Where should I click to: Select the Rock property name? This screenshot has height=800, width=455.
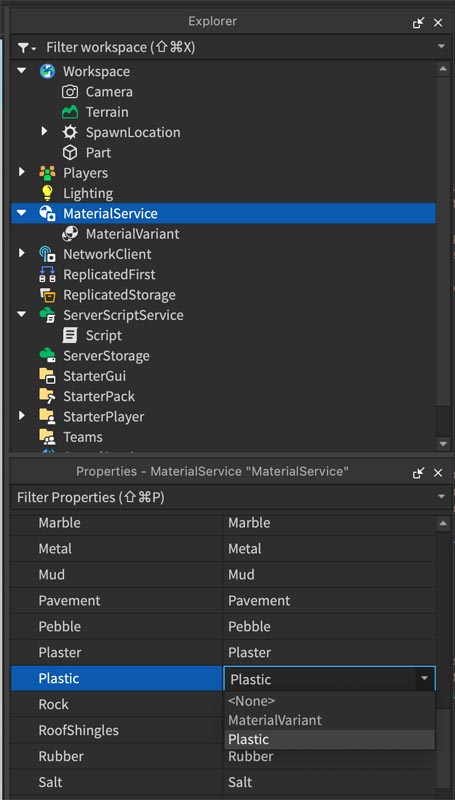54,704
